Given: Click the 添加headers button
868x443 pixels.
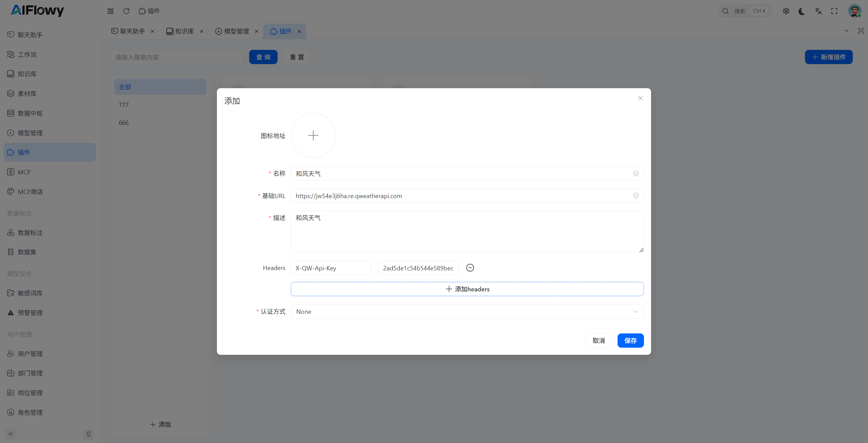Looking at the screenshot, I should [467, 289].
